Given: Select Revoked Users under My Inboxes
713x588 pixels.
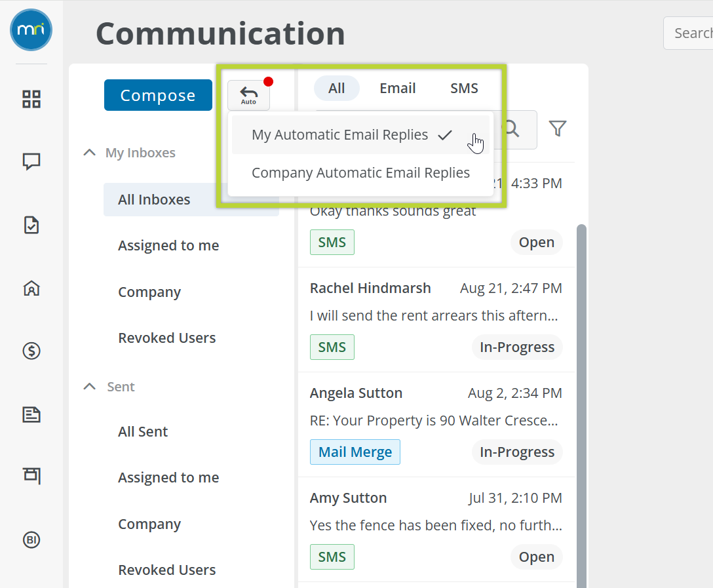Looking at the screenshot, I should 166,338.
